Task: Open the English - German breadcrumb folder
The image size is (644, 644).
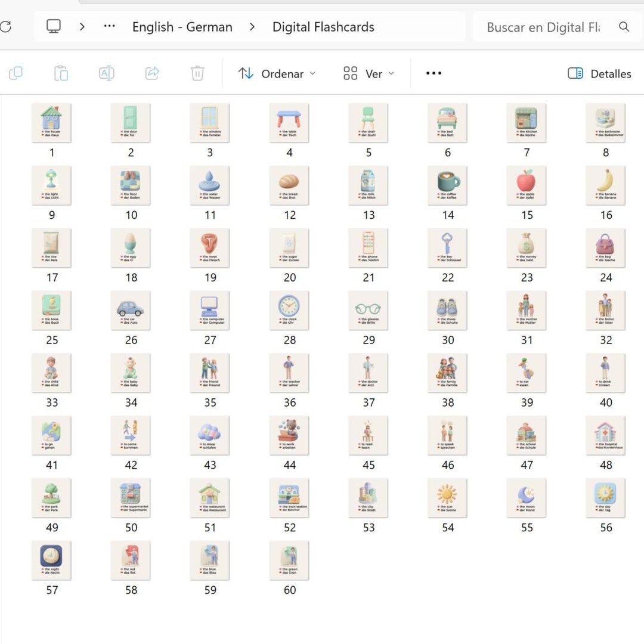Action: coord(182,27)
